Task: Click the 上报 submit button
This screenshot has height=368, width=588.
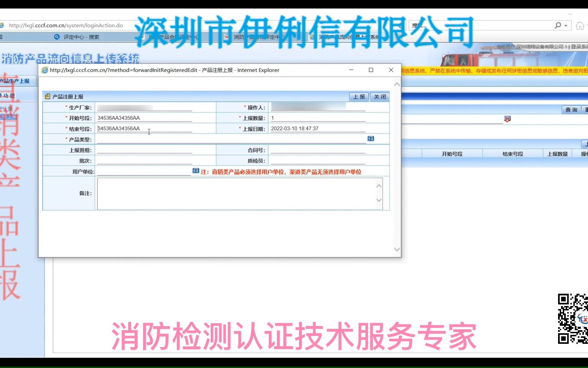Action: pos(359,97)
